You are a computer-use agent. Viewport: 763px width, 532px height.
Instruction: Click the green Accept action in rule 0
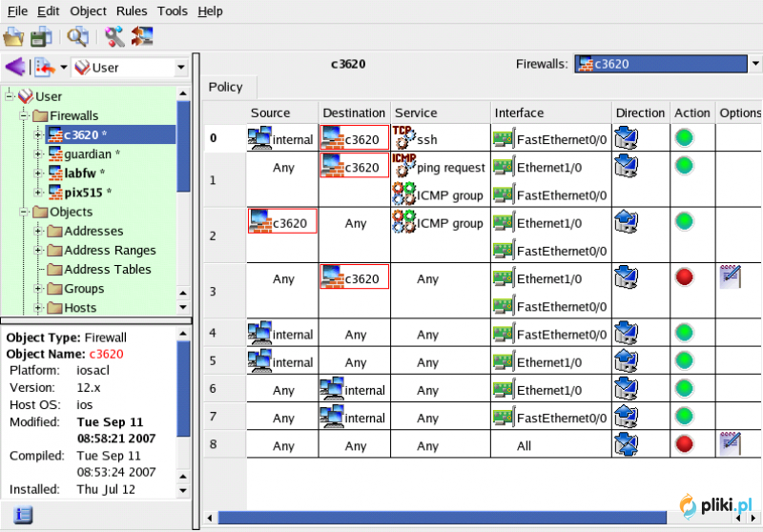point(684,138)
